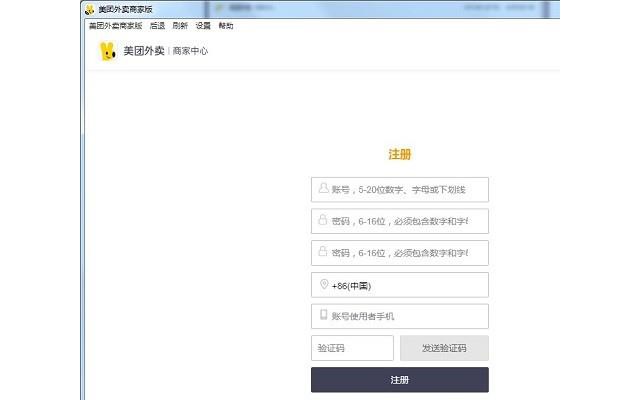Click the orange 注册 heading
Screen dimensions: 640x400
pyautogui.click(x=400, y=154)
